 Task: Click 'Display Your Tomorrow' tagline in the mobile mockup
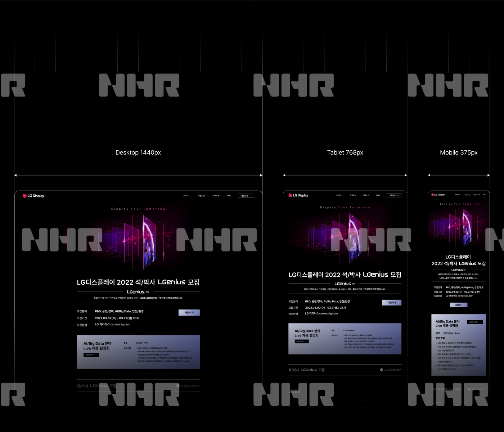pyautogui.click(x=459, y=204)
